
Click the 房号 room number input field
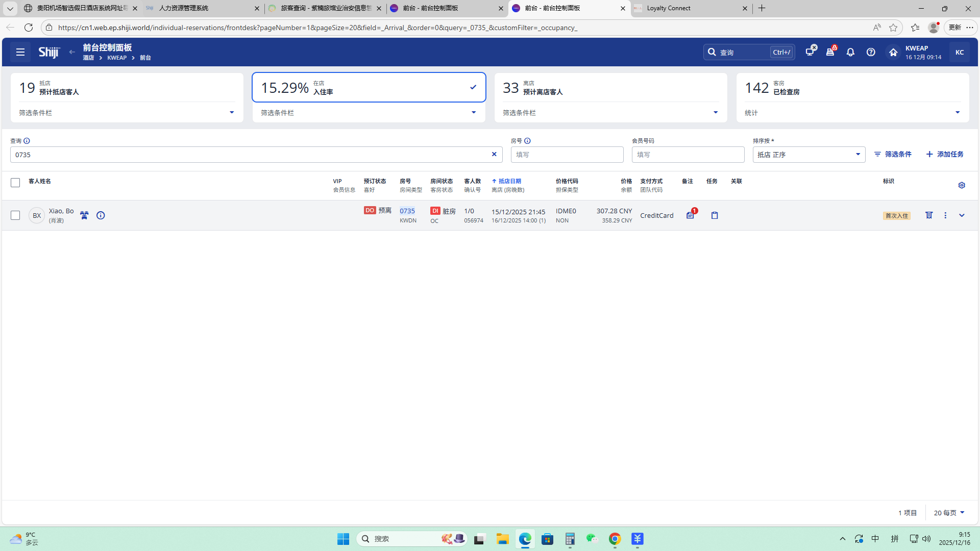(567, 155)
